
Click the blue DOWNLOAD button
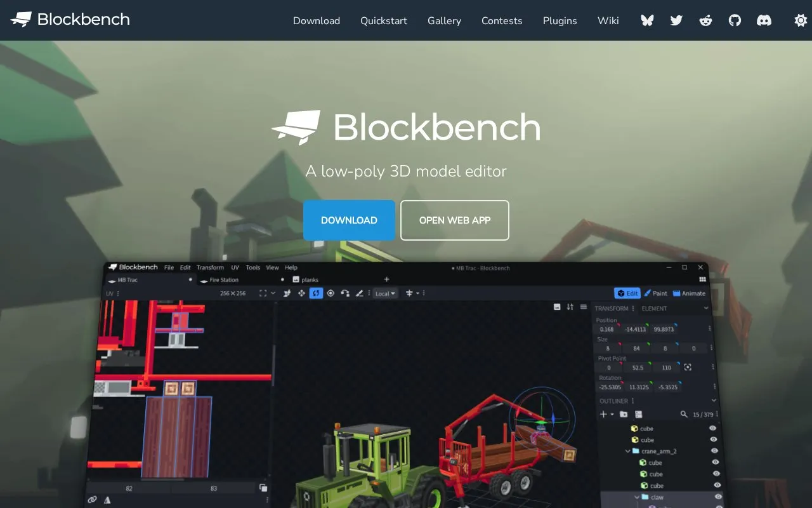(349, 220)
